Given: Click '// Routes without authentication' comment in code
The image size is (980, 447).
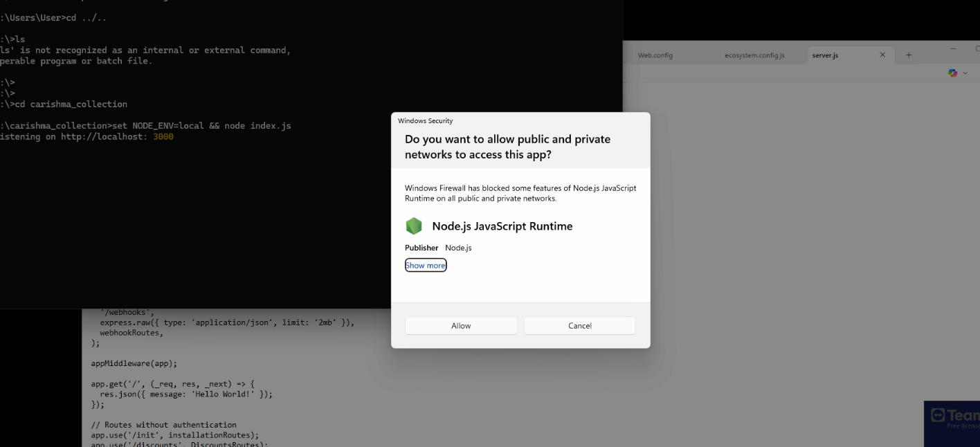Looking at the screenshot, I should click(x=164, y=425).
